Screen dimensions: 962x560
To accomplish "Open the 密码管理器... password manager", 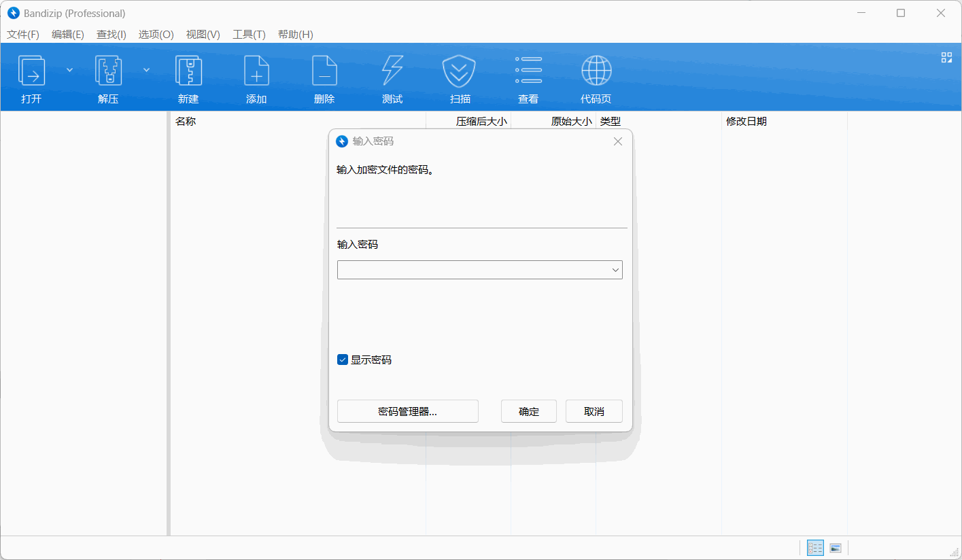I will [407, 411].
